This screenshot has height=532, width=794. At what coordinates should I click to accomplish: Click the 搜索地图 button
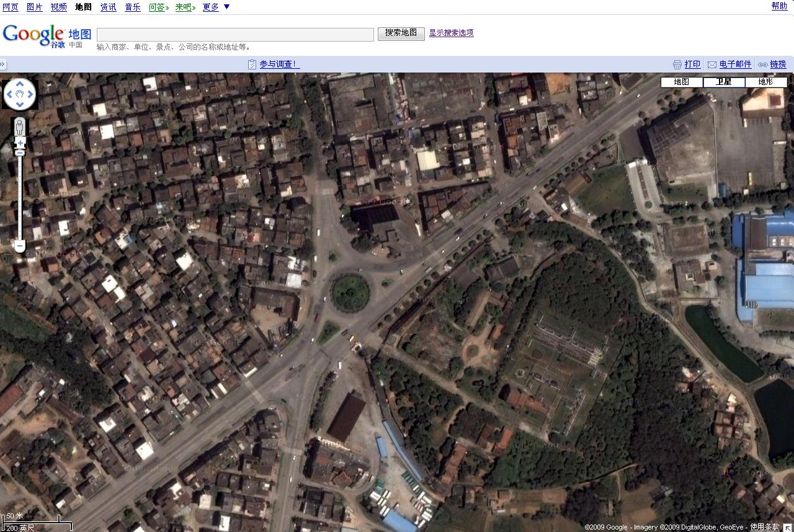pyautogui.click(x=401, y=33)
